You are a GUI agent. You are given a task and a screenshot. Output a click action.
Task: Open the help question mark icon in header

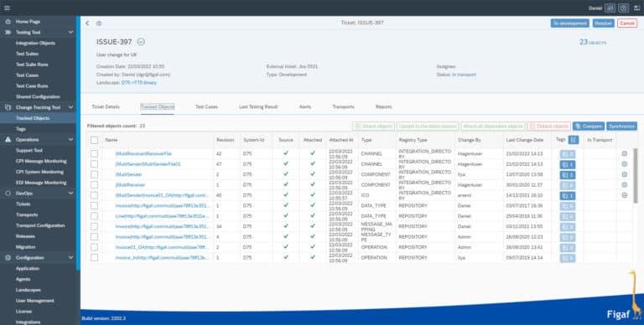pyautogui.click(x=624, y=8)
